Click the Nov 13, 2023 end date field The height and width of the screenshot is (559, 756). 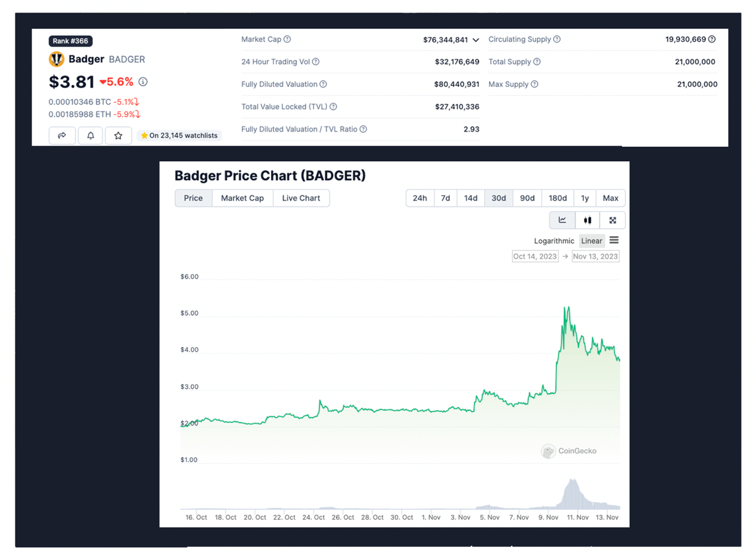595,256
